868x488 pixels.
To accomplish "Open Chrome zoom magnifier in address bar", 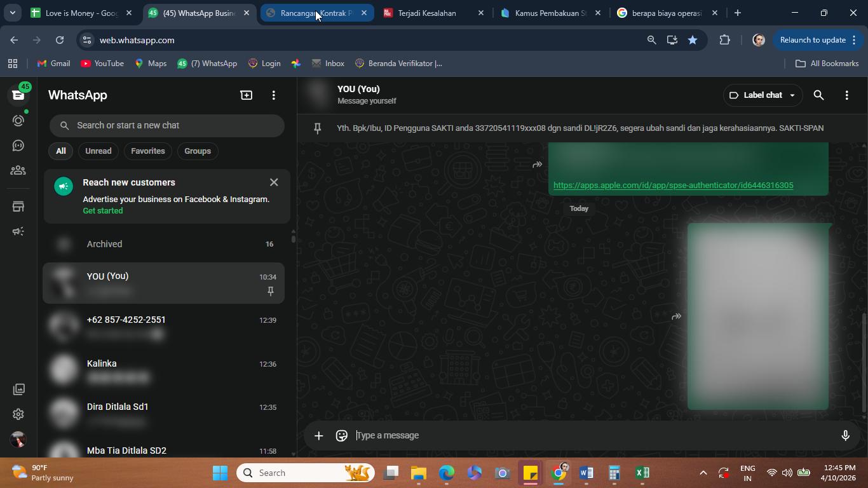I will click(x=651, y=40).
